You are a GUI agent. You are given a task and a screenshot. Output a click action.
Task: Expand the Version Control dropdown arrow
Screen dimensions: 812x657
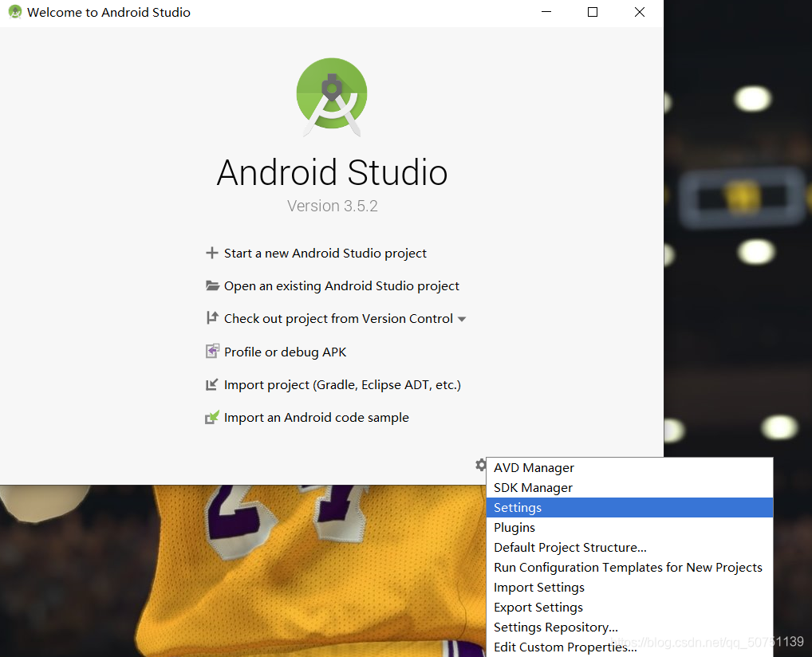(462, 320)
